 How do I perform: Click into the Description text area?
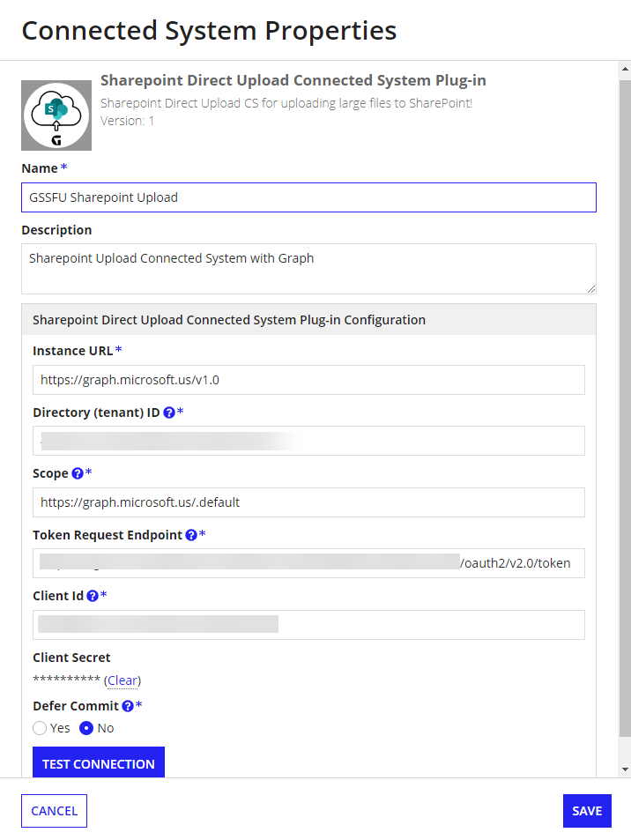(x=308, y=268)
